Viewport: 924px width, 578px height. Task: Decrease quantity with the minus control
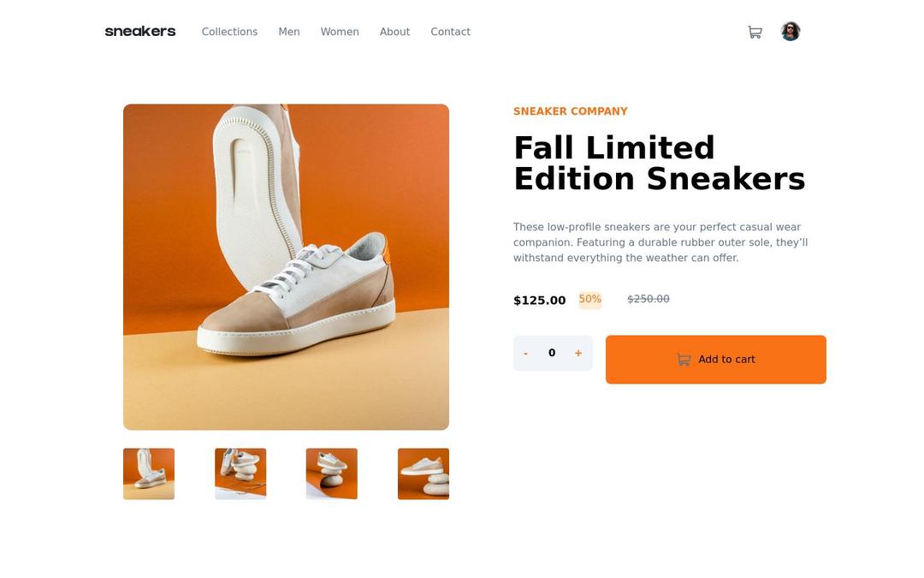pyautogui.click(x=525, y=352)
